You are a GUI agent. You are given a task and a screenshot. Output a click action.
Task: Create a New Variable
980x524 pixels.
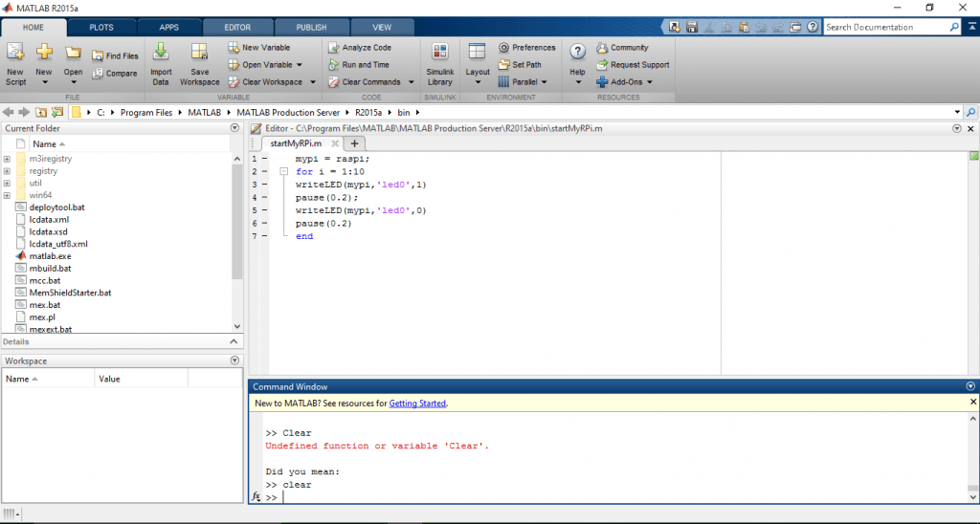click(x=258, y=48)
